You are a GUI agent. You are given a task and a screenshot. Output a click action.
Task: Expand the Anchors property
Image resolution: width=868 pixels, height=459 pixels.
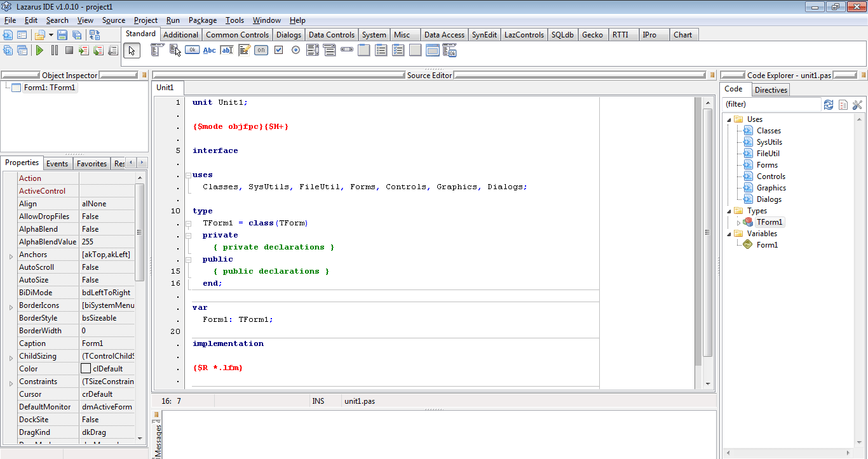pyautogui.click(x=11, y=256)
